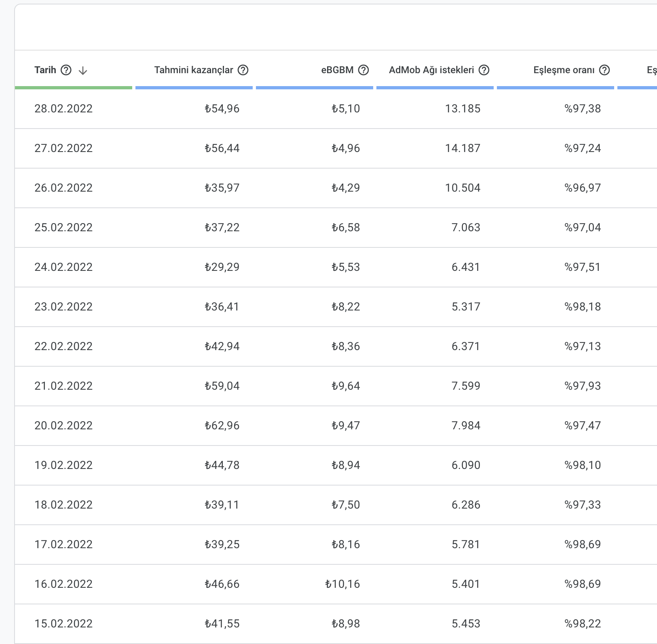Select the date 20.02.2022

(x=63, y=426)
